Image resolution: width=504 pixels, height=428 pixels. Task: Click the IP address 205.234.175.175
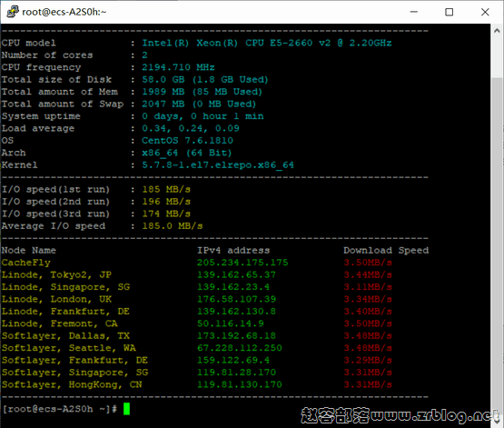pyautogui.click(x=242, y=263)
